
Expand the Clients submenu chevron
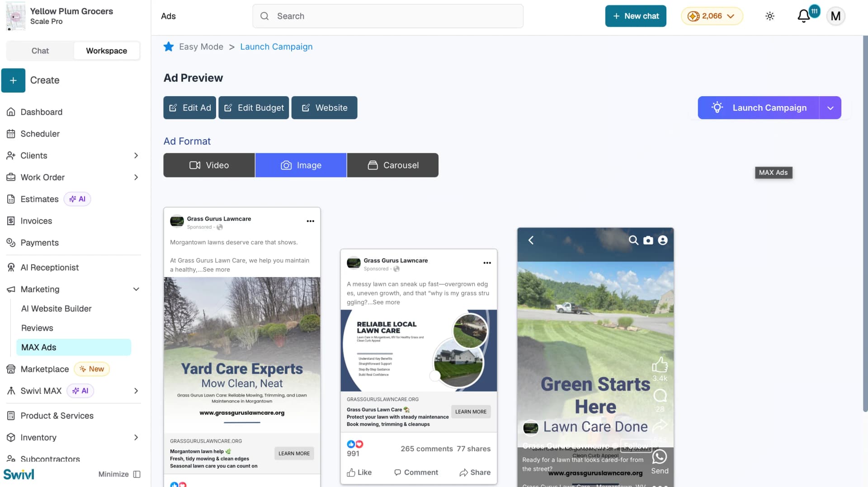[136, 155]
